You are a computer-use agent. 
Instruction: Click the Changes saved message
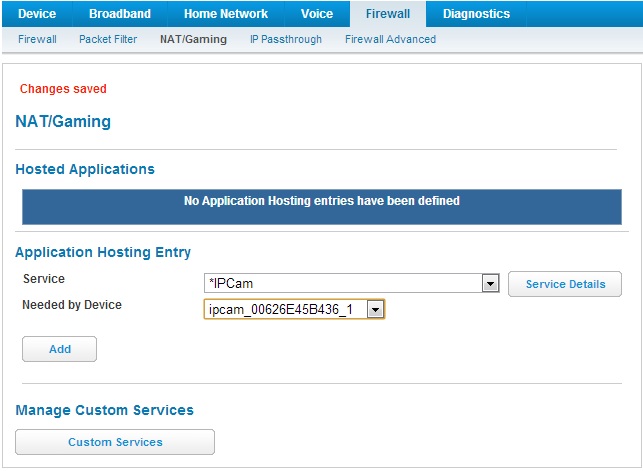[x=63, y=89]
